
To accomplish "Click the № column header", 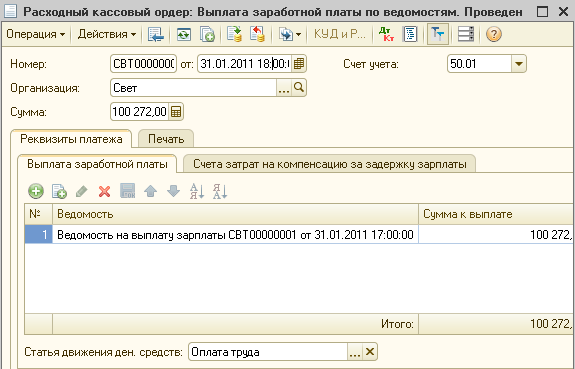I will (x=38, y=214).
